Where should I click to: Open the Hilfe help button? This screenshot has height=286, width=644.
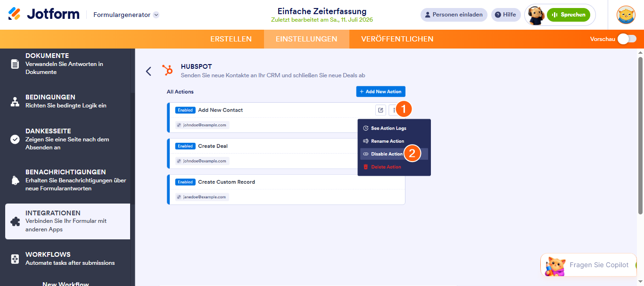[506, 15]
